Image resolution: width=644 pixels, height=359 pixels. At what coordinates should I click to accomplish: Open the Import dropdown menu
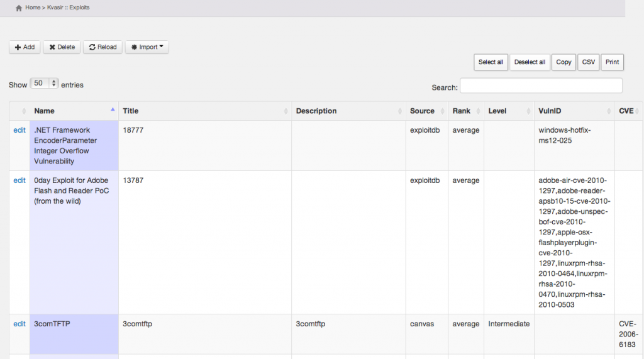coord(147,47)
